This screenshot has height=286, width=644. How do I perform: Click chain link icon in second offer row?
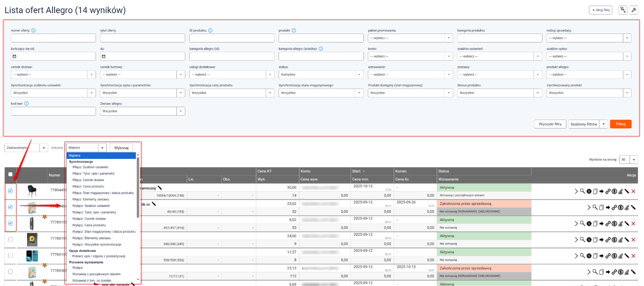(614, 208)
